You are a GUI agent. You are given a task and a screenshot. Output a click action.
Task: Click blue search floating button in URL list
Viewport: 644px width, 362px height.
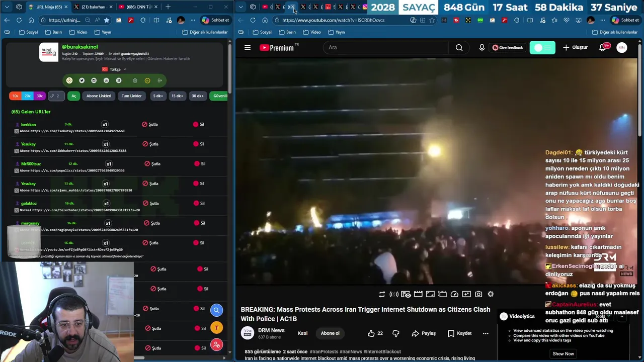point(216,310)
